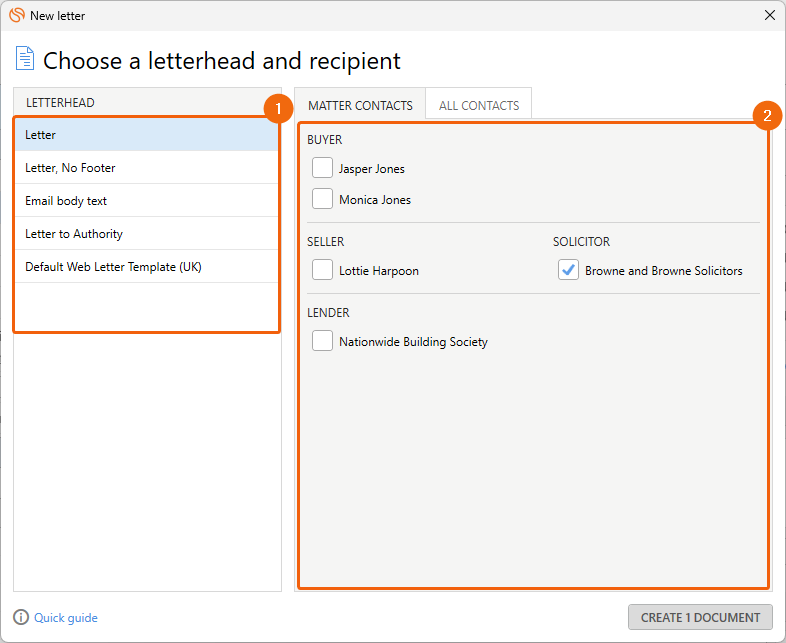The image size is (786, 643).
Task: Select Lottie Harpoon as recipient
Action: point(322,270)
